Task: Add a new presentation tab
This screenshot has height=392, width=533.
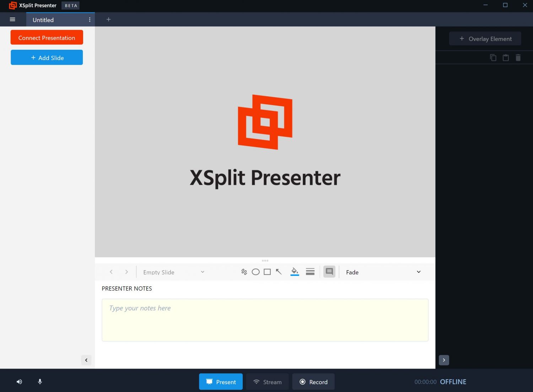Action: [109, 20]
